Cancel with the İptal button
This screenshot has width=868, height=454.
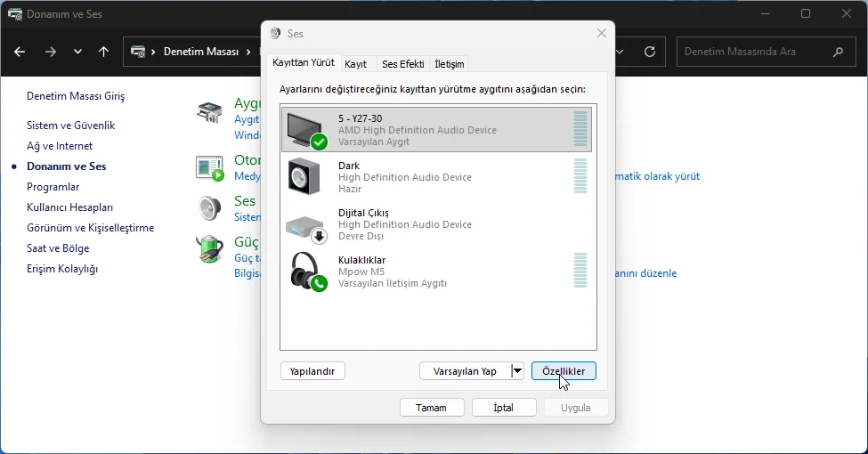(504, 408)
